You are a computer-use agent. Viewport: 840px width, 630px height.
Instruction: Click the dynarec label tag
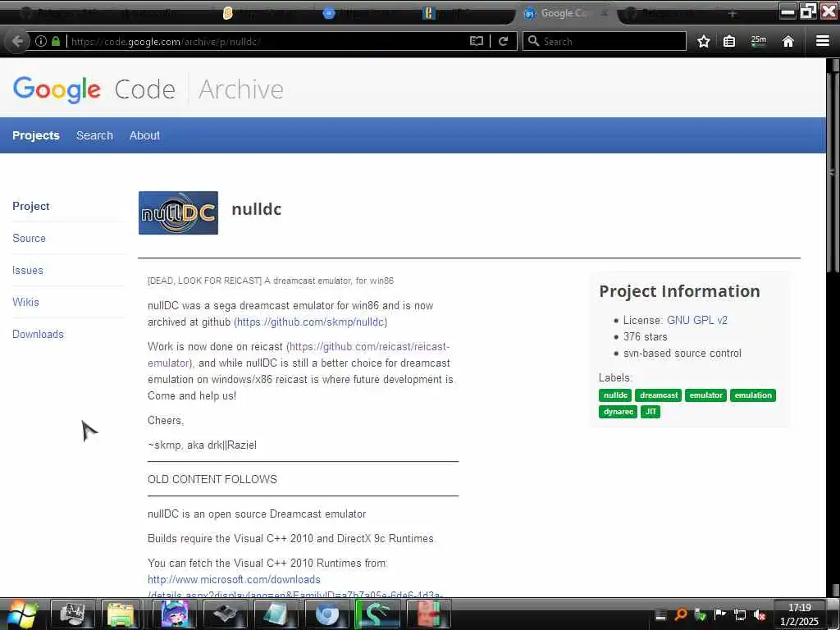[619, 412]
